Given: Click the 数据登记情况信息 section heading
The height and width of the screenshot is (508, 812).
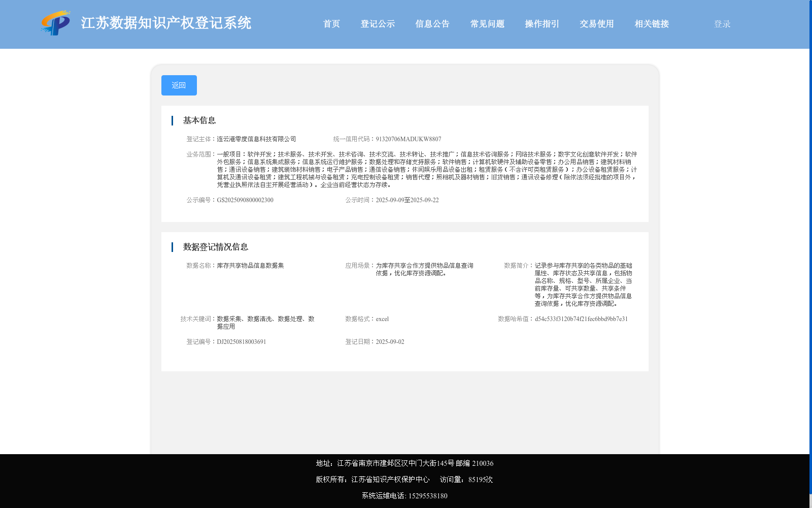Looking at the screenshot, I should click(x=216, y=247).
